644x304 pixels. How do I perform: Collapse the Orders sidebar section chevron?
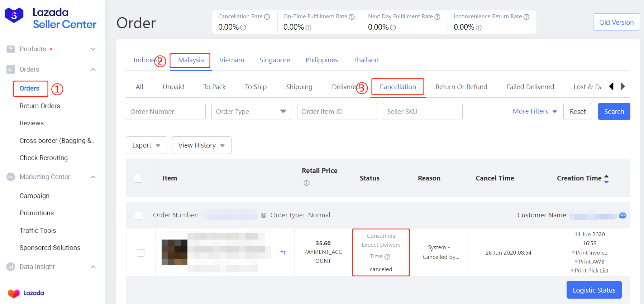(93, 69)
